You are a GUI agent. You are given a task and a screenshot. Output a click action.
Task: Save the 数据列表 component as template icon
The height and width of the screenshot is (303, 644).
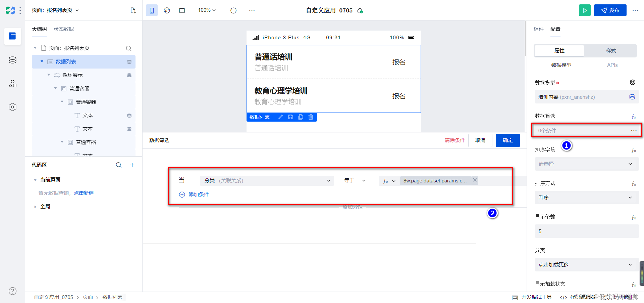click(291, 117)
